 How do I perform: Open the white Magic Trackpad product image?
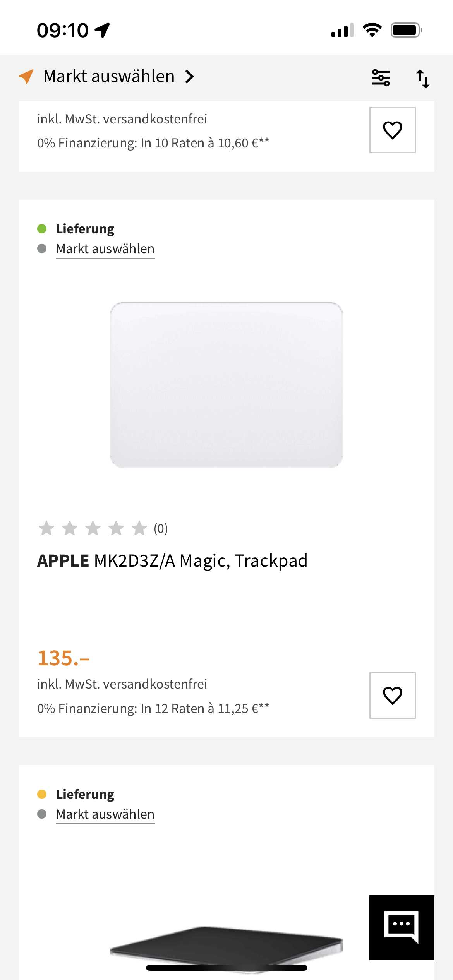[x=226, y=385]
